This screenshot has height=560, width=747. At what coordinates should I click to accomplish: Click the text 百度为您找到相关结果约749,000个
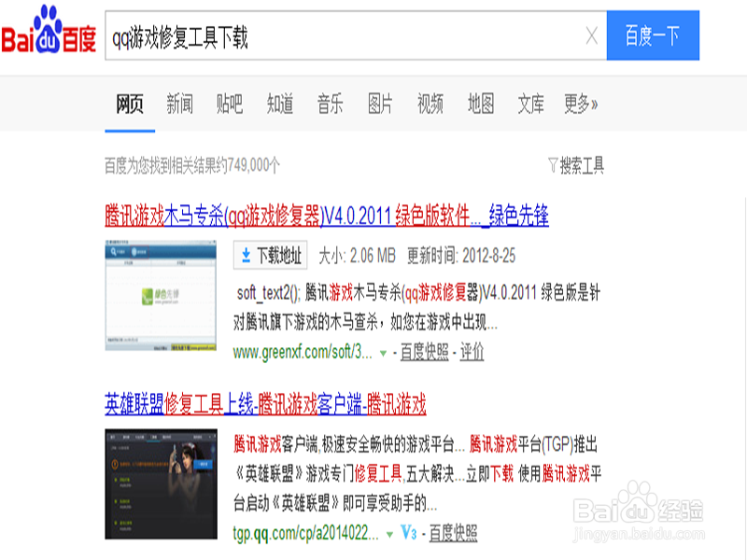point(192,165)
